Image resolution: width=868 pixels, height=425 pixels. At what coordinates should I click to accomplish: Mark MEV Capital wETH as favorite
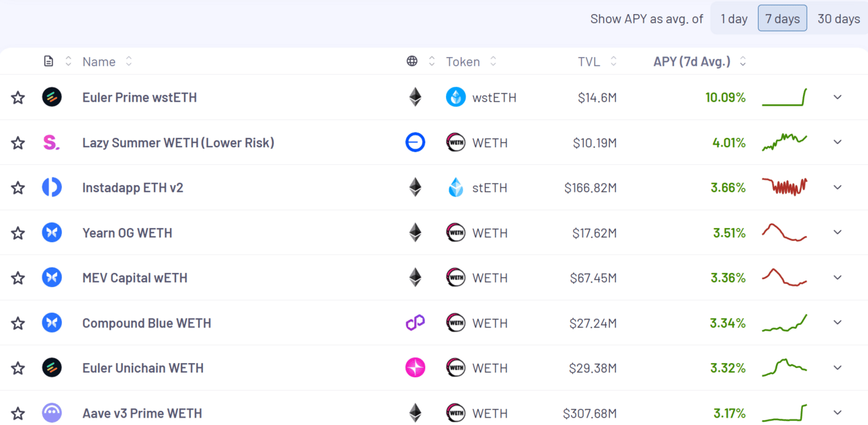coord(18,278)
